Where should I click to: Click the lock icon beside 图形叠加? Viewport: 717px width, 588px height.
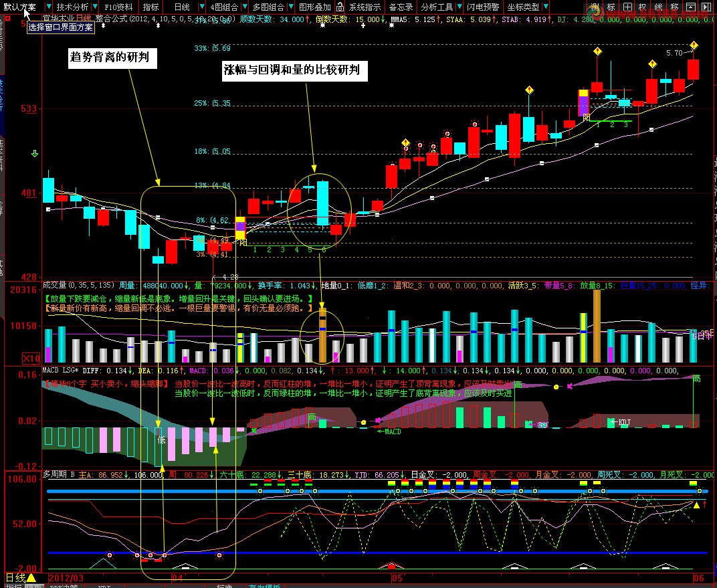coord(340,7)
